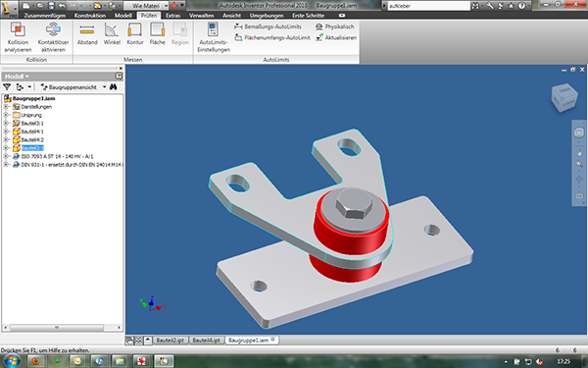Open AutoLimits-Einstellungen

[x=214, y=37]
